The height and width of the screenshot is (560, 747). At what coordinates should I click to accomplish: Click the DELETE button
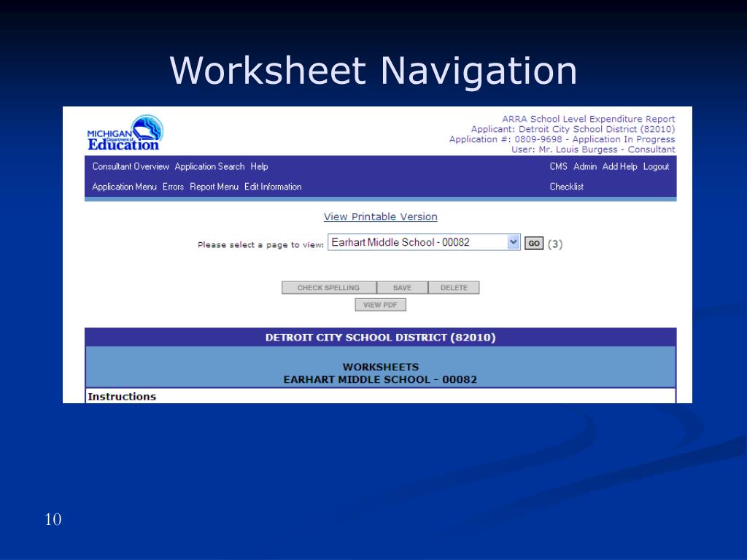point(454,287)
